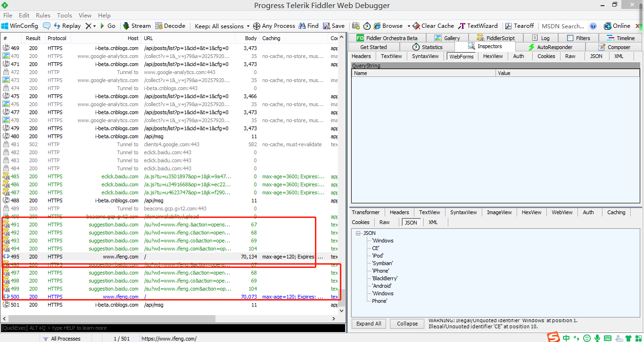Select session 500 www.ifeng.com
The width and height of the screenshot is (644, 342).
[x=170, y=297]
